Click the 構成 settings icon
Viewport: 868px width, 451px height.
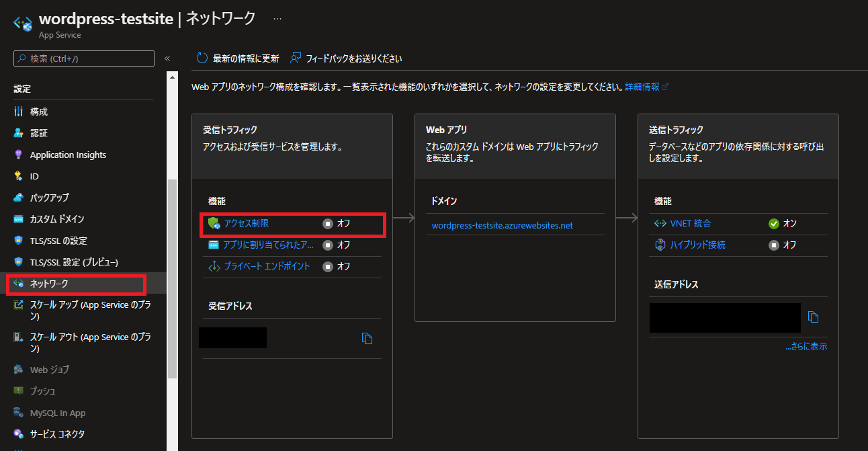pyautogui.click(x=18, y=112)
